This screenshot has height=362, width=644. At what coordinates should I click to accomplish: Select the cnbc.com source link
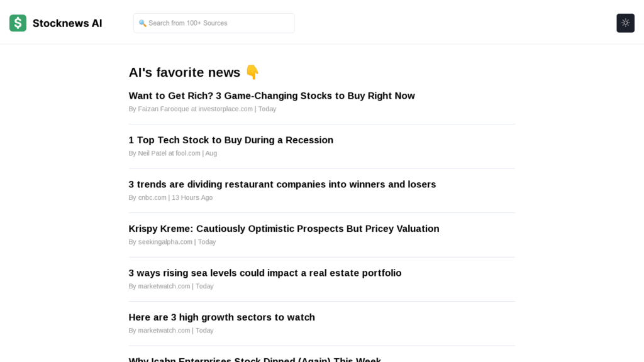(152, 197)
